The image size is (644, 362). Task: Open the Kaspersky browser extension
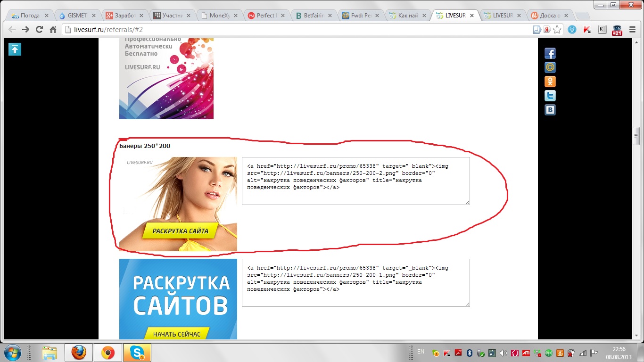(587, 30)
